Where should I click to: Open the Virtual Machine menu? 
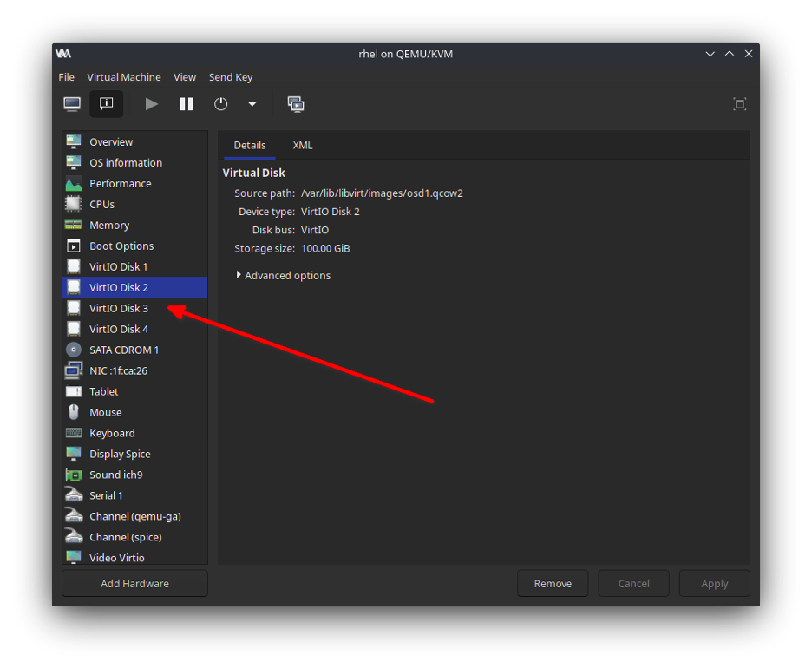(124, 77)
